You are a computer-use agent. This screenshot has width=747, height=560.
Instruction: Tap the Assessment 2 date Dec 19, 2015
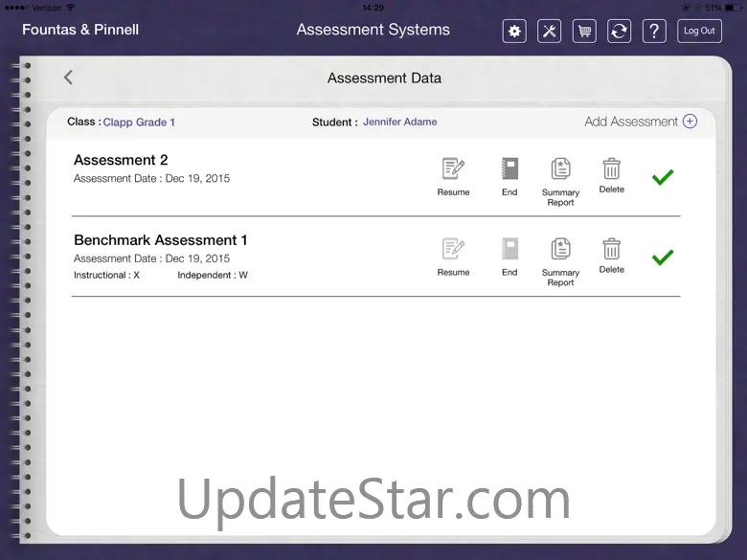tap(151, 179)
